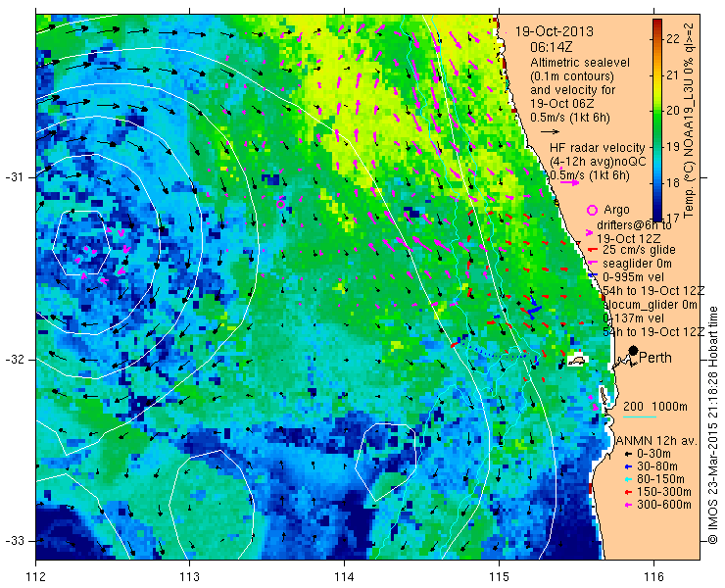Click the 17 tick on the color bar
This screenshot has height=588, width=725.
673,218
